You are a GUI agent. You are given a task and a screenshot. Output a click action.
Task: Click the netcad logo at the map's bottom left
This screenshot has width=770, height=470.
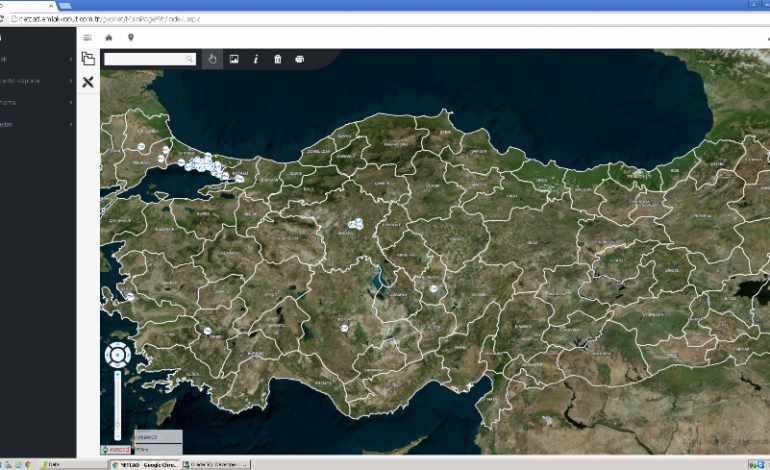coord(116,449)
